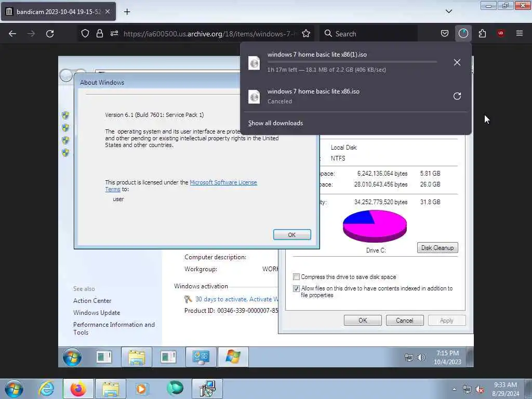Click the Disk Cleanup button
This screenshot has width=532, height=399.
coord(437,248)
